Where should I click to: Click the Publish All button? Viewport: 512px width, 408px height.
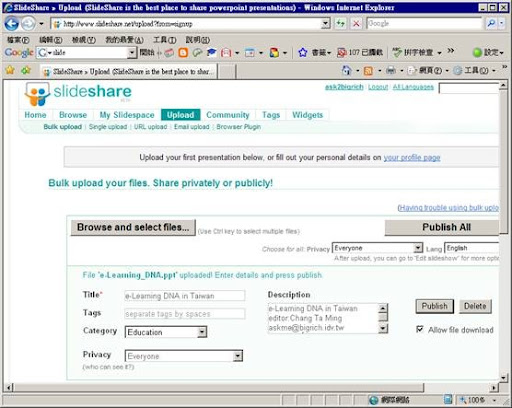443,227
